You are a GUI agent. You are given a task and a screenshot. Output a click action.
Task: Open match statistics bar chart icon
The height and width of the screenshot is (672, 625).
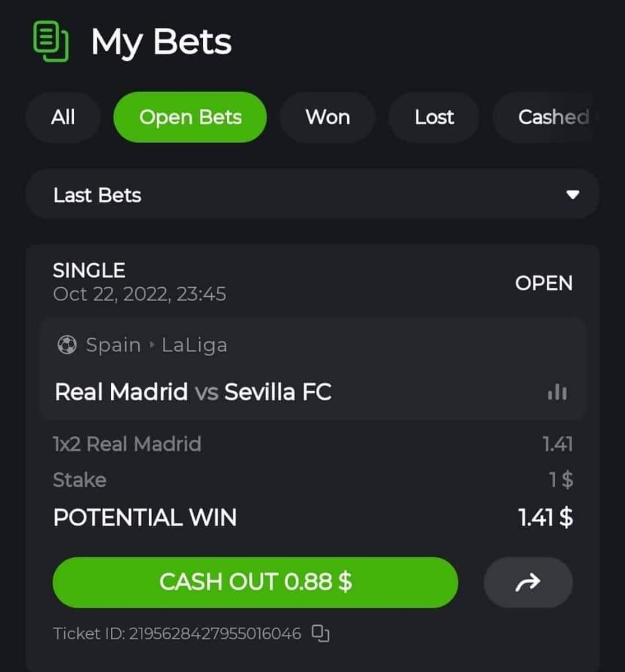557,392
